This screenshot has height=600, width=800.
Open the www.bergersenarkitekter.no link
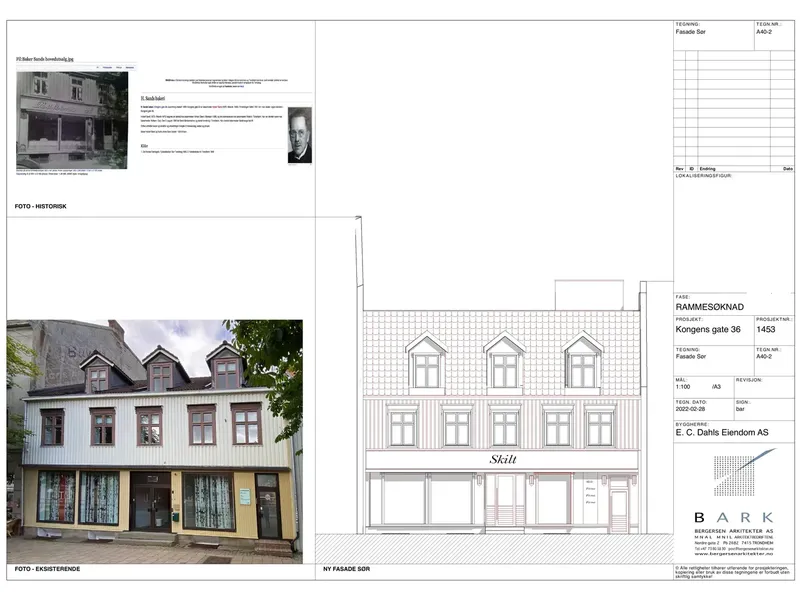733,554
